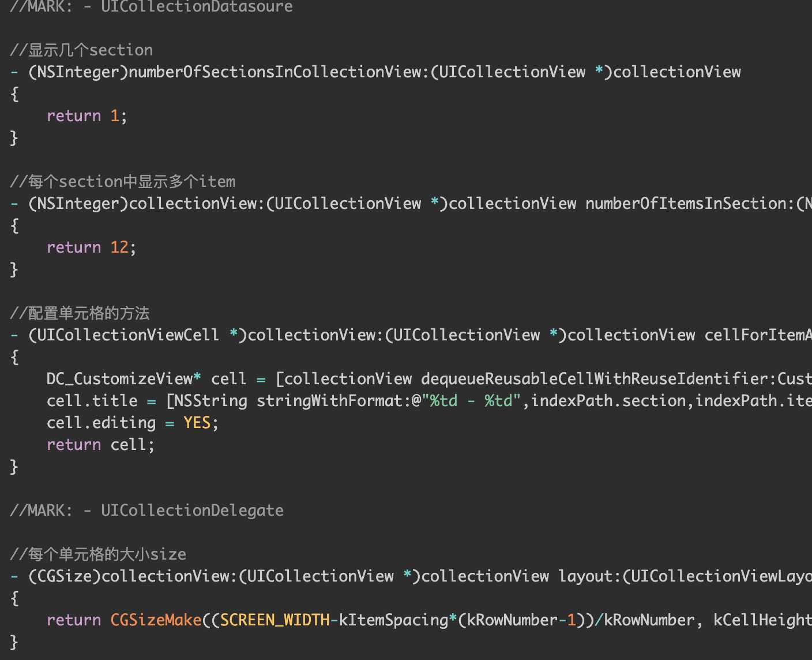This screenshot has width=812, height=660.
Task: Place cursor on 'return cell;' line
Action: click(100, 445)
